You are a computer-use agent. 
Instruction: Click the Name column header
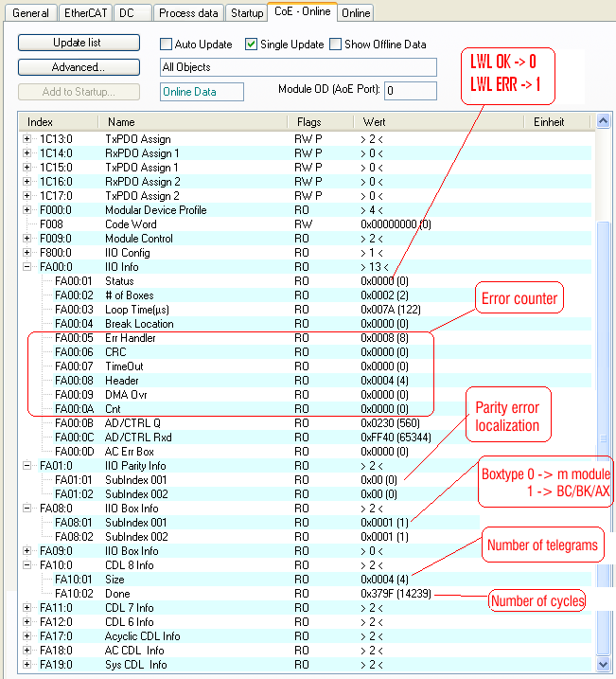[x=193, y=122]
